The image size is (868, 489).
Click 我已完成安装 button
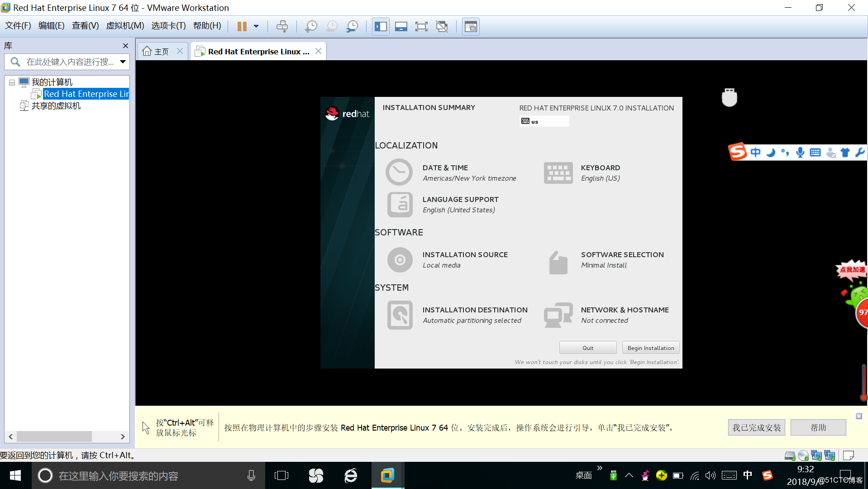point(757,427)
